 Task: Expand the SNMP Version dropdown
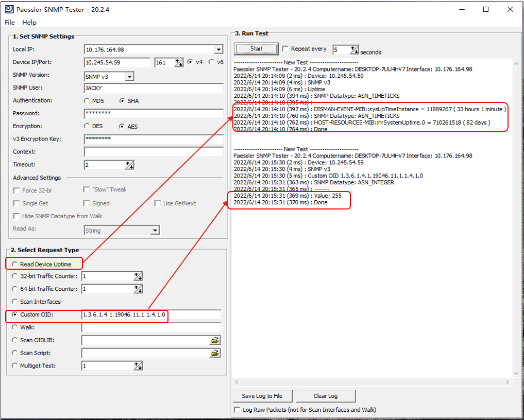129,77
